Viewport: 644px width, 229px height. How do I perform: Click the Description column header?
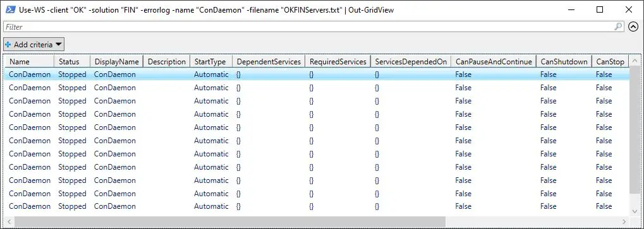point(167,61)
